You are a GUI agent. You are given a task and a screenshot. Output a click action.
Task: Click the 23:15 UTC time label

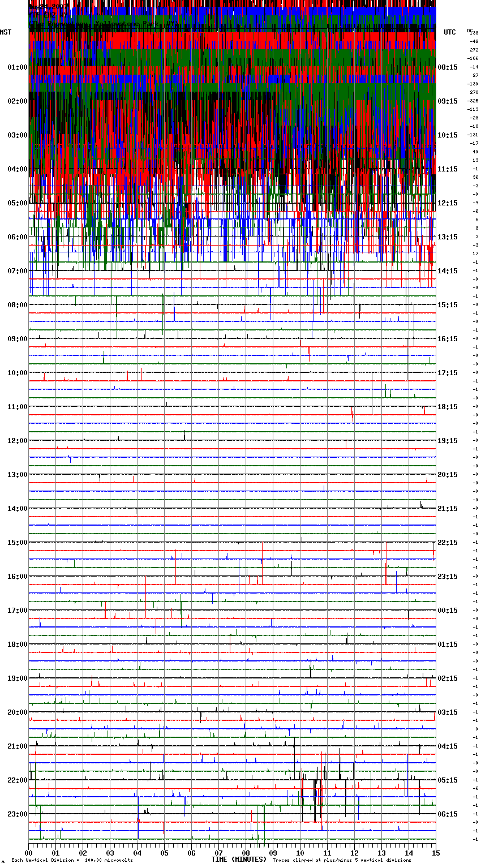[x=448, y=577]
